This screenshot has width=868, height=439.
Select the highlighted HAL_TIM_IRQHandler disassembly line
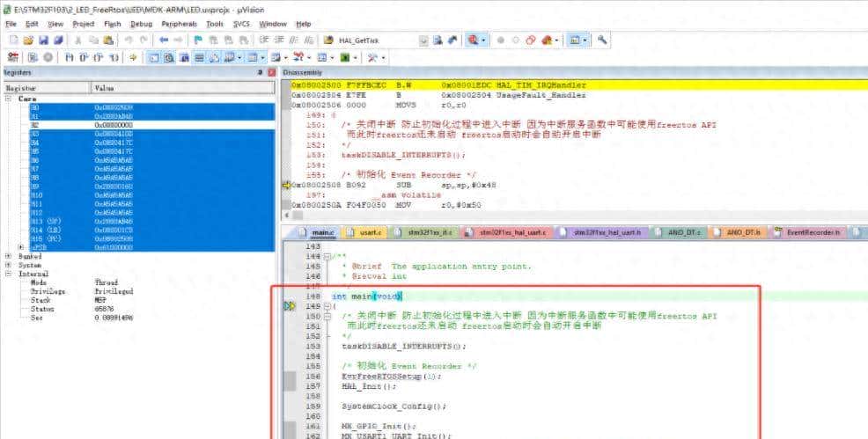click(x=579, y=85)
